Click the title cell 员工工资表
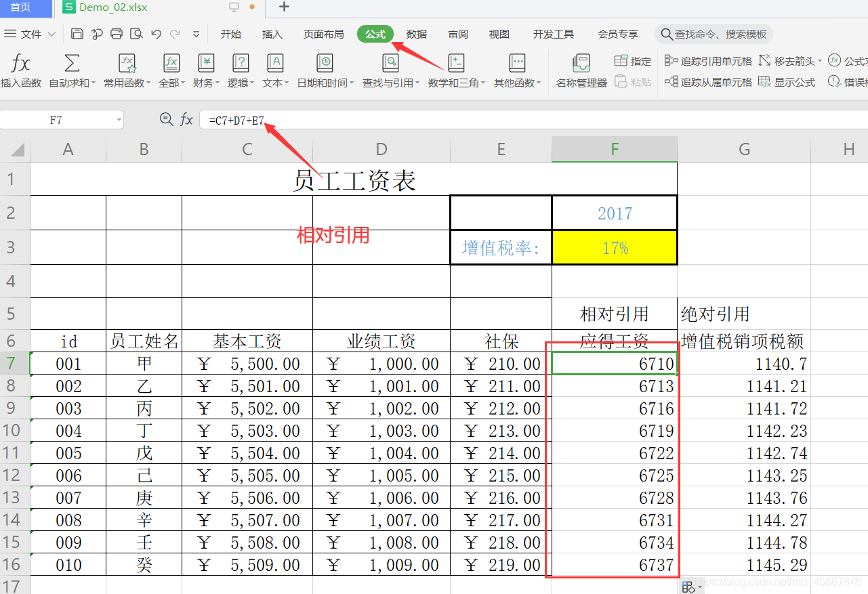The width and height of the screenshot is (868, 594). (x=354, y=179)
